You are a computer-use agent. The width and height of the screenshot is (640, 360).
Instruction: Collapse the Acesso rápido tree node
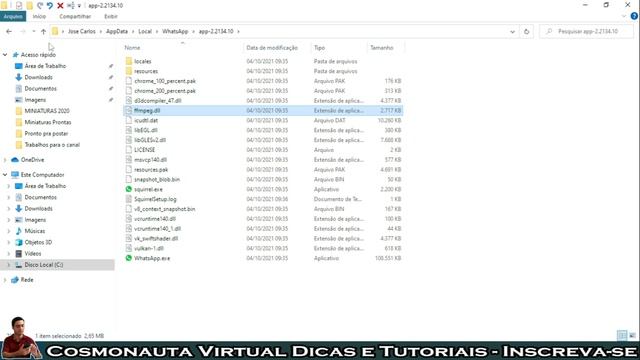pos(5,55)
